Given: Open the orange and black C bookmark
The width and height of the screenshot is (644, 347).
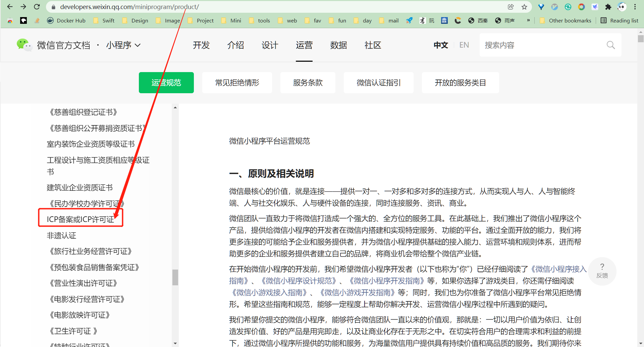Looking at the screenshot, I should point(458,20).
